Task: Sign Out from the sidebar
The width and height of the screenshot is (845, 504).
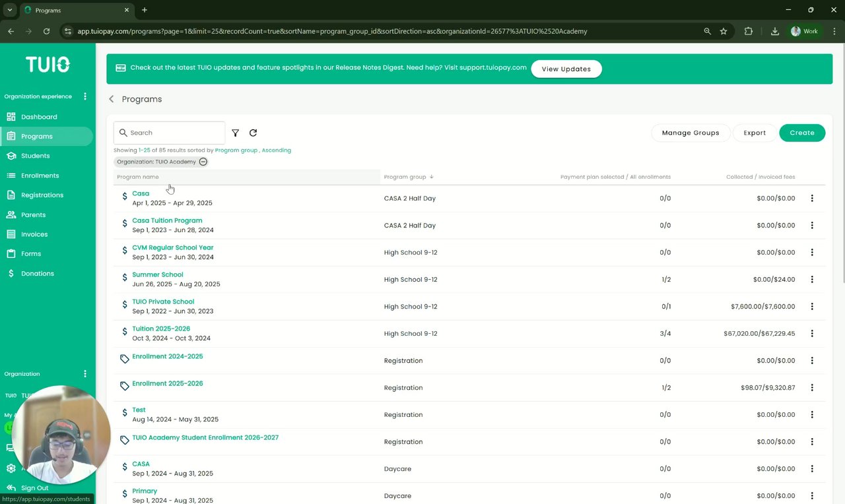Action: pyautogui.click(x=34, y=488)
